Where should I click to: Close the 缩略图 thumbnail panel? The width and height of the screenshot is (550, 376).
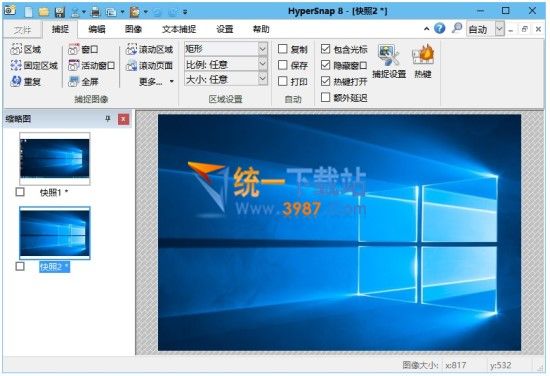(x=123, y=119)
